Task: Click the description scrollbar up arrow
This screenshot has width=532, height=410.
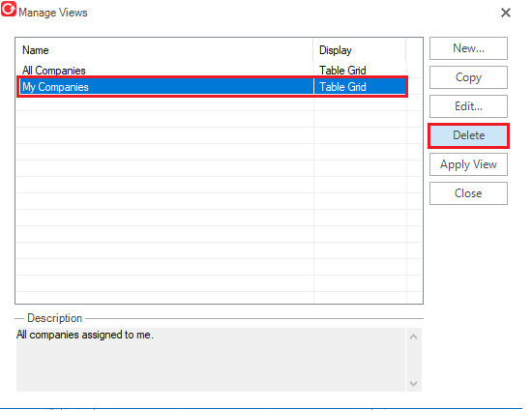Action: 413,337
